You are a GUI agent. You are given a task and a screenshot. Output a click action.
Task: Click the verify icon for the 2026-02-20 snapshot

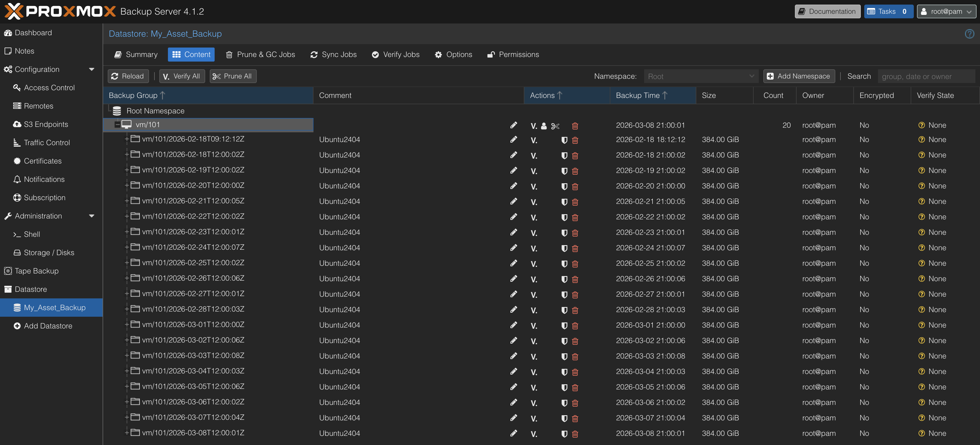pos(534,186)
